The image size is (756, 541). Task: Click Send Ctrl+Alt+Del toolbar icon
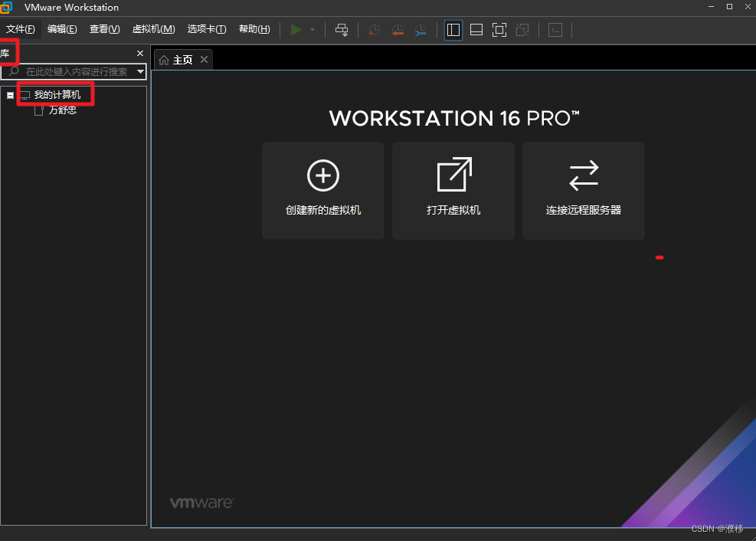click(342, 30)
